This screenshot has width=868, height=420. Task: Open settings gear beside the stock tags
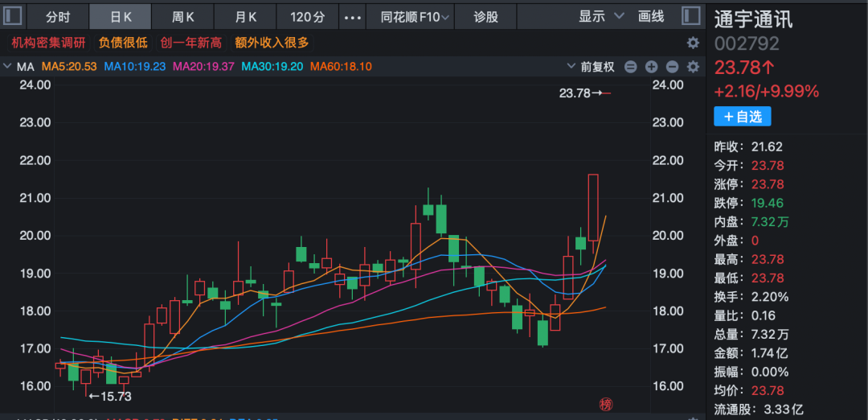(x=692, y=43)
